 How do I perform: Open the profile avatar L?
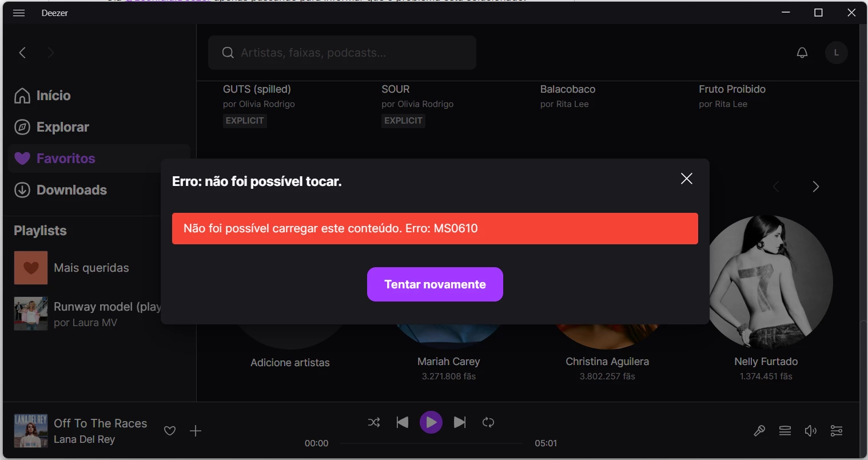[836, 53]
